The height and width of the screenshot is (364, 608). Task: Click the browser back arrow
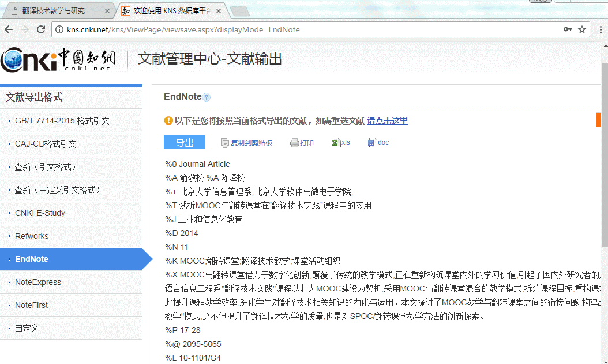[9, 29]
